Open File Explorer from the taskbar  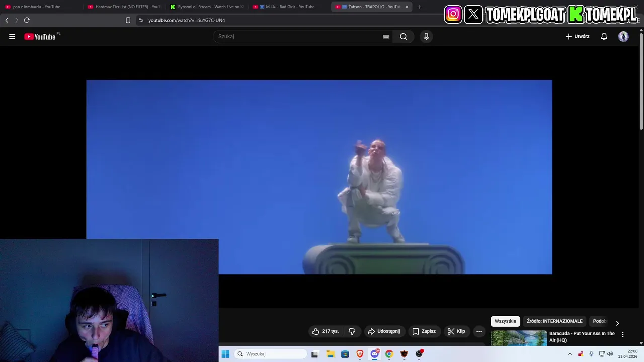(330, 354)
